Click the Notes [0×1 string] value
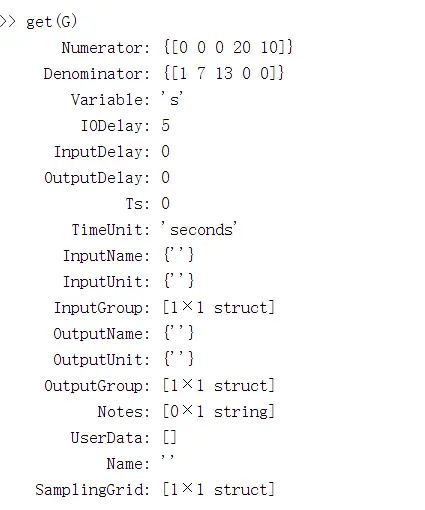 click(x=219, y=411)
